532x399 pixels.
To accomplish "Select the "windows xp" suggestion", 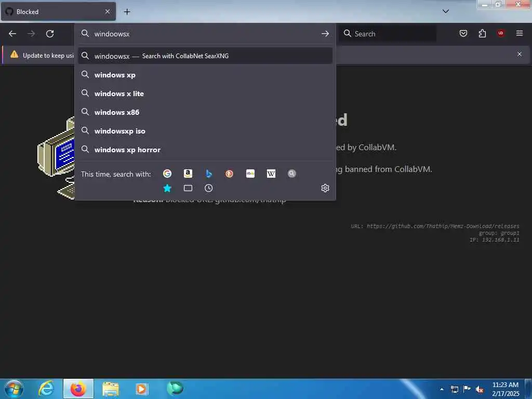I will (x=205, y=75).
